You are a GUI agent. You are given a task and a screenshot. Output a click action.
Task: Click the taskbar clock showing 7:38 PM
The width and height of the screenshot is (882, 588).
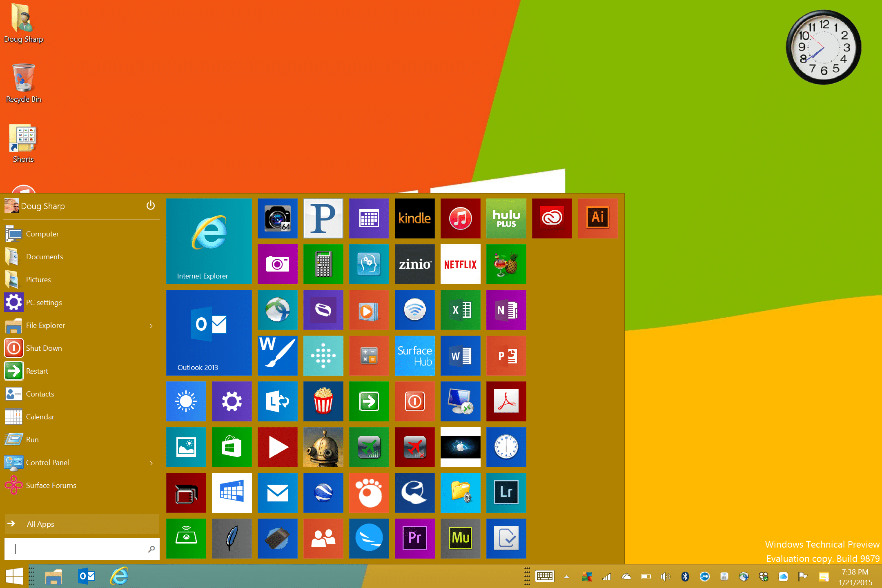855,572
